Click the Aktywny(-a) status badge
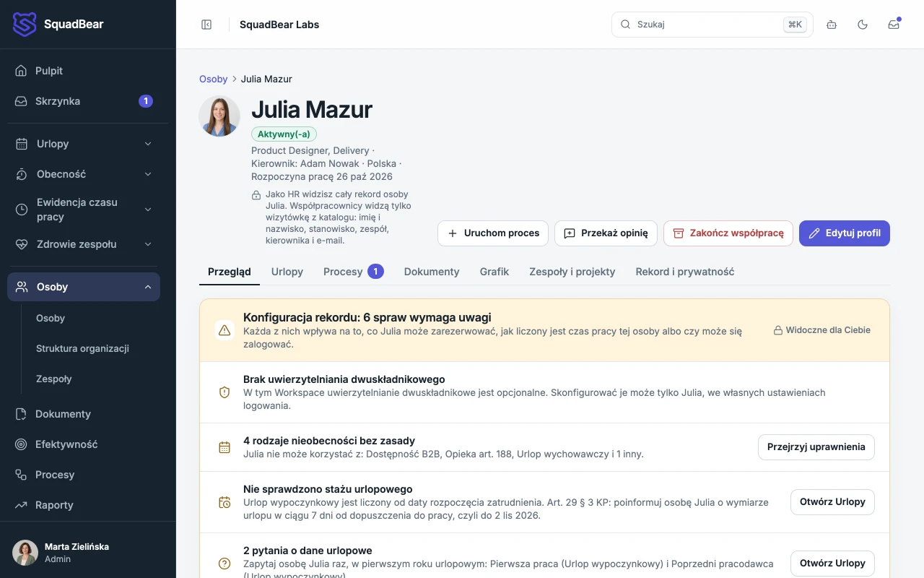The height and width of the screenshot is (578, 924). [284, 134]
